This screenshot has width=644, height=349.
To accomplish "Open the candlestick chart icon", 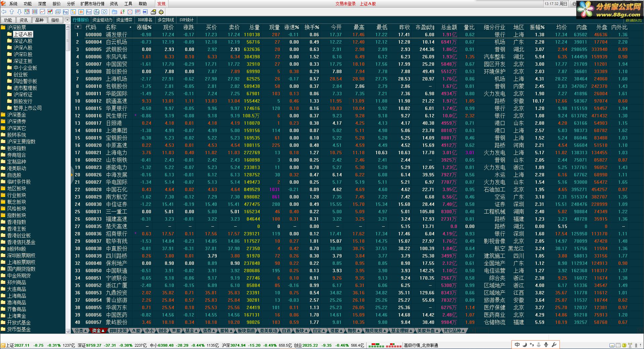I will coord(50,12).
